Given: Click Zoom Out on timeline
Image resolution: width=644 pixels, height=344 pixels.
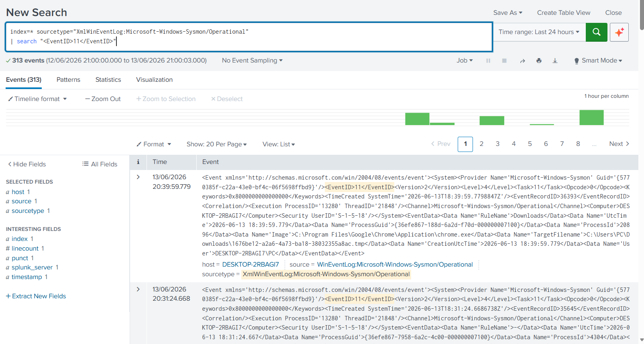Looking at the screenshot, I should 103,99.
